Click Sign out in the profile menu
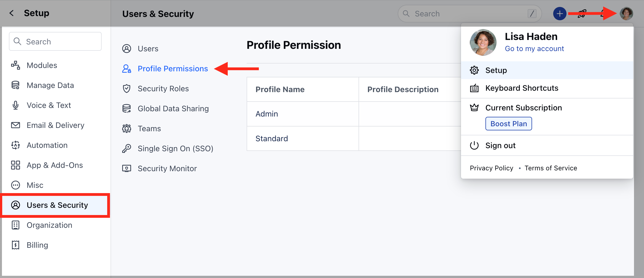644x278 pixels. (500, 145)
